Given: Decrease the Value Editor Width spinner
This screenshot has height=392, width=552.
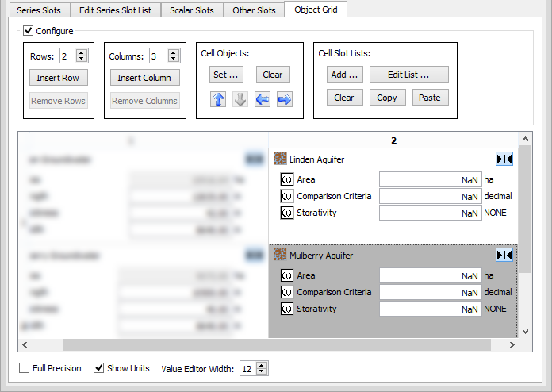Looking at the screenshot, I should (263, 371).
